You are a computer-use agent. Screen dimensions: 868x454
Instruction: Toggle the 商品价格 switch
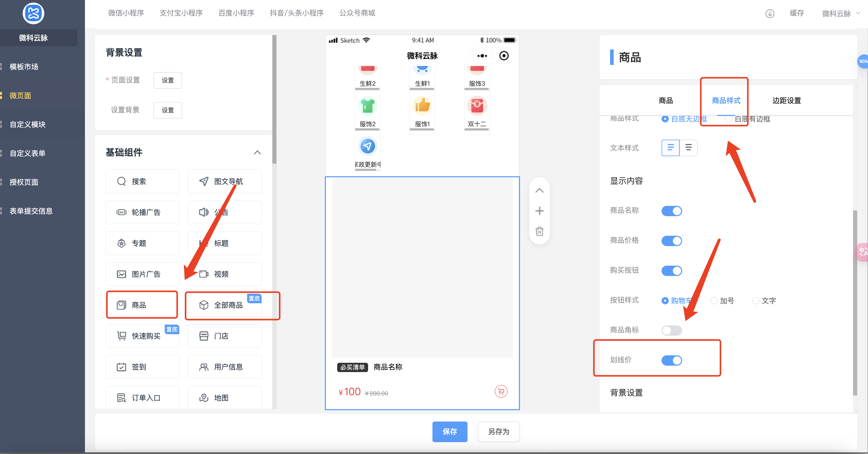[672, 241]
